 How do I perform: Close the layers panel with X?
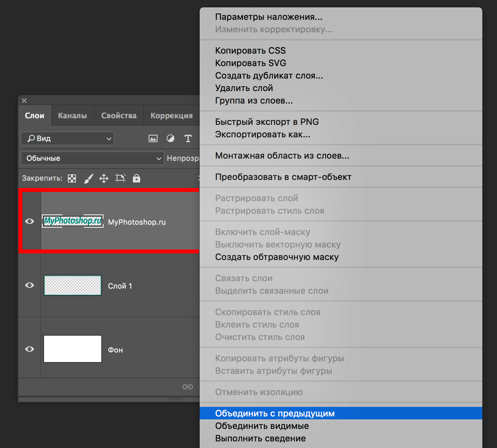(24, 101)
